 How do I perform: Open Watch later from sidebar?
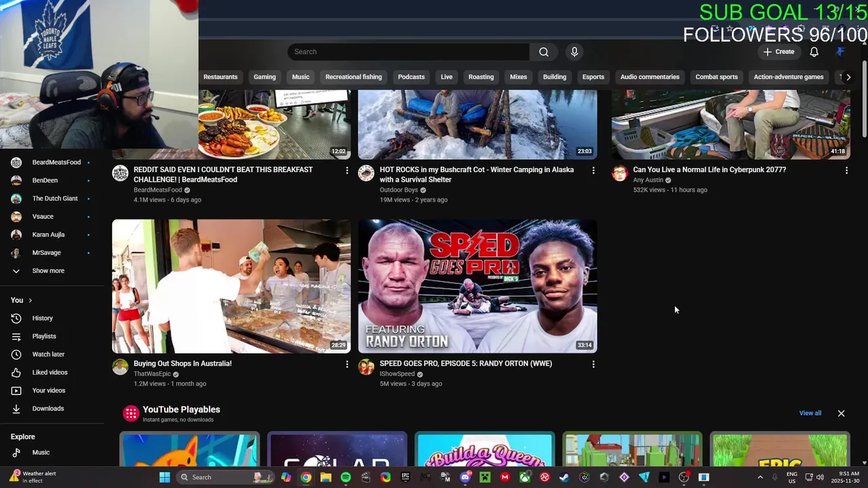tap(52, 354)
